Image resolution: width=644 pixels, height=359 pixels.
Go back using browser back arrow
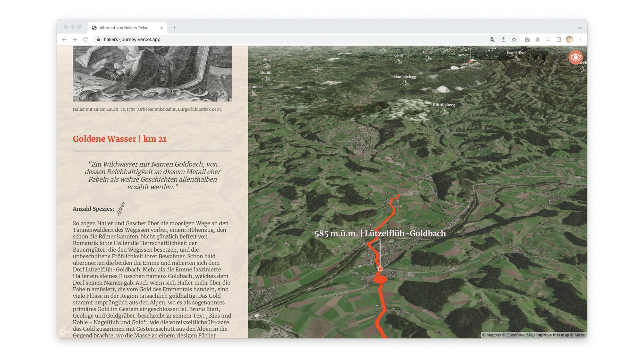click(x=64, y=39)
